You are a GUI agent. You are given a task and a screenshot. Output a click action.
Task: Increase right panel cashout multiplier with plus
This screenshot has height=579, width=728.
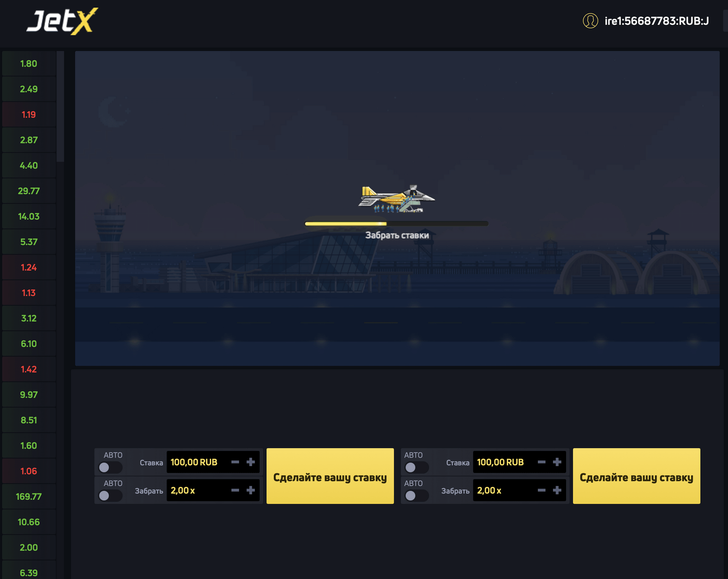(x=557, y=490)
